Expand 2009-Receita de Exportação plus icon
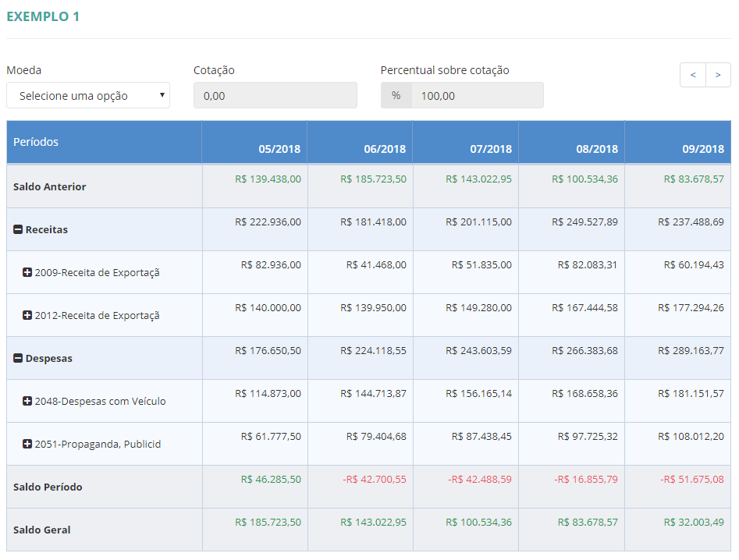 pyautogui.click(x=27, y=272)
